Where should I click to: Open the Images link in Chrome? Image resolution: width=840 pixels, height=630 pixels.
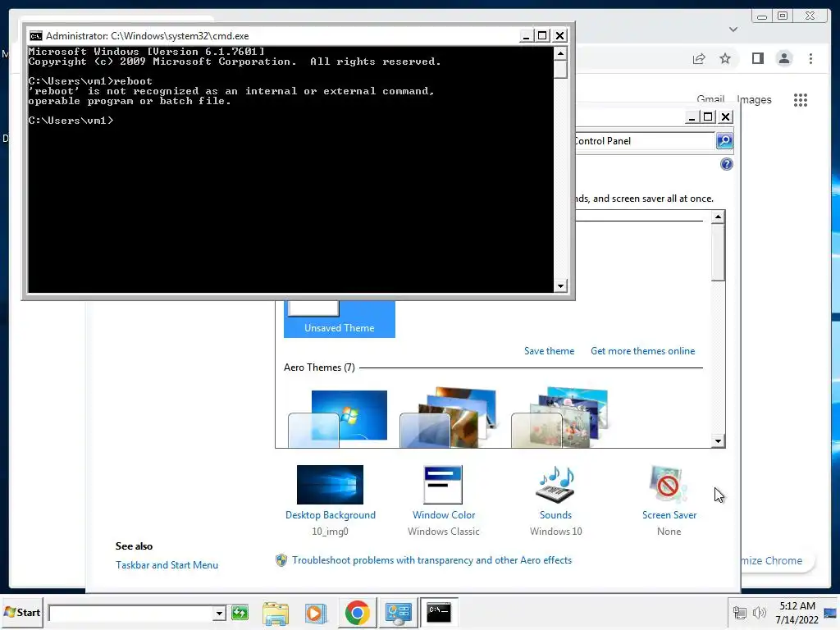[754, 99]
